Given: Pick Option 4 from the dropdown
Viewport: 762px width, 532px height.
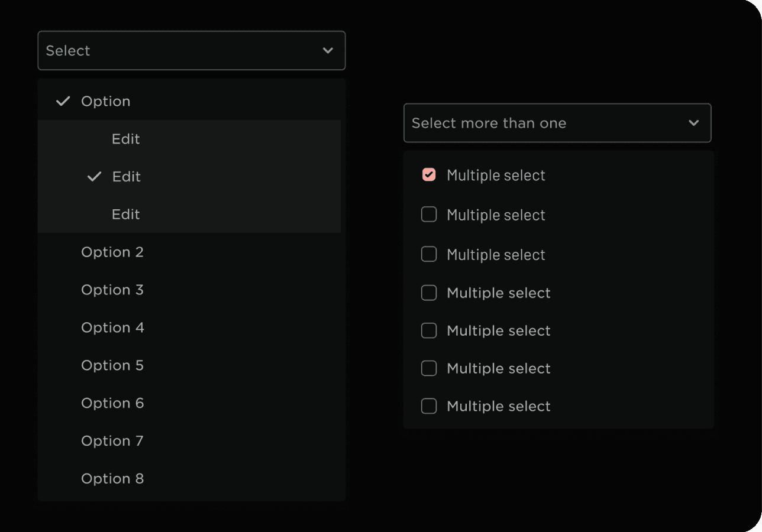Looking at the screenshot, I should [x=191, y=327].
